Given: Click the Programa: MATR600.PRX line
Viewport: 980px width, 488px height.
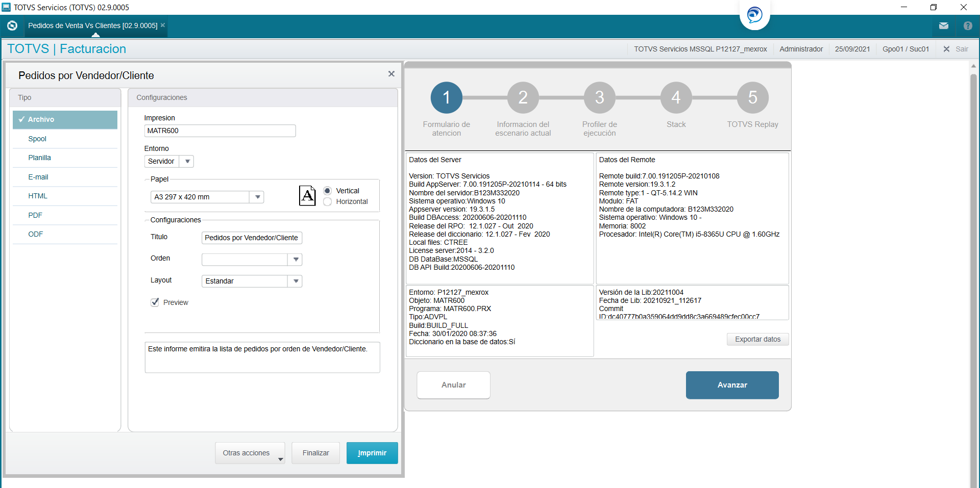Looking at the screenshot, I should [x=450, y=309].
